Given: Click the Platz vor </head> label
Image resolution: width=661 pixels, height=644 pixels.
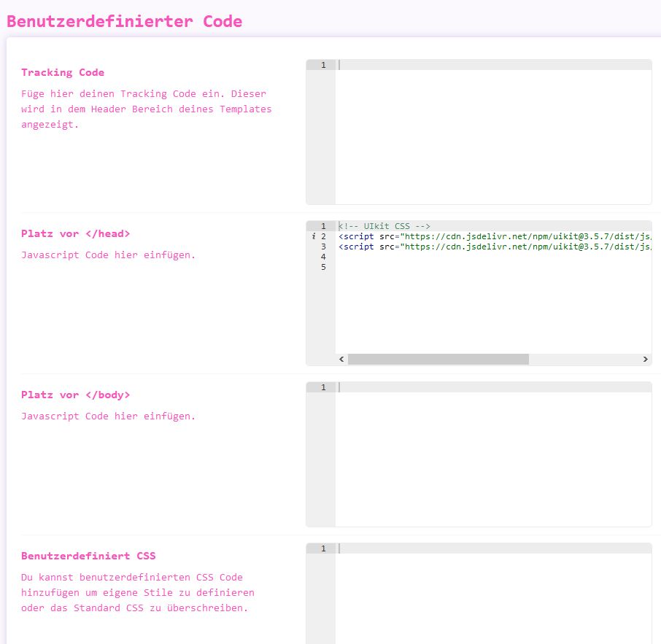Looking at the screenshot, I should point(76,233).
